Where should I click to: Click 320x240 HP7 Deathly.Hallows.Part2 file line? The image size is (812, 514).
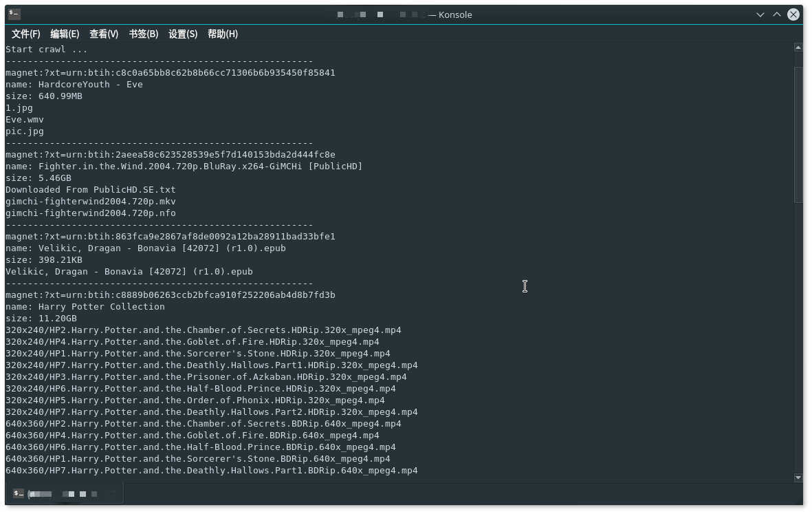pos(212,412)
